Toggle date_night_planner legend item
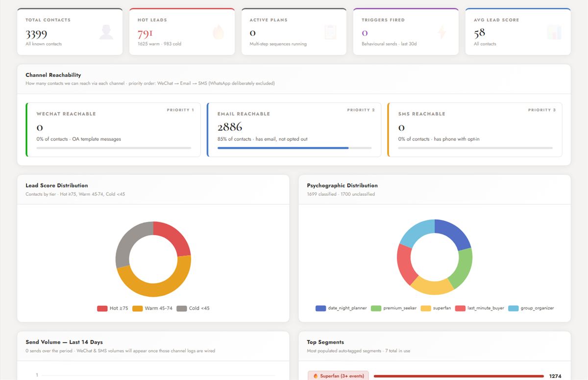The width and height of the screenshot is (588, 380). pyautogui.click(x=341, y=309)
